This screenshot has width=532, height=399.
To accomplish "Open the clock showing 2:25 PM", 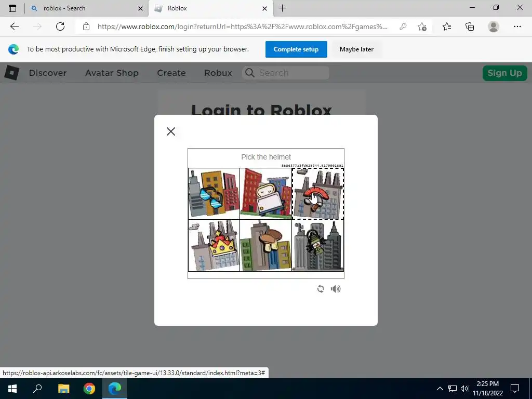I will coord(487,389).
